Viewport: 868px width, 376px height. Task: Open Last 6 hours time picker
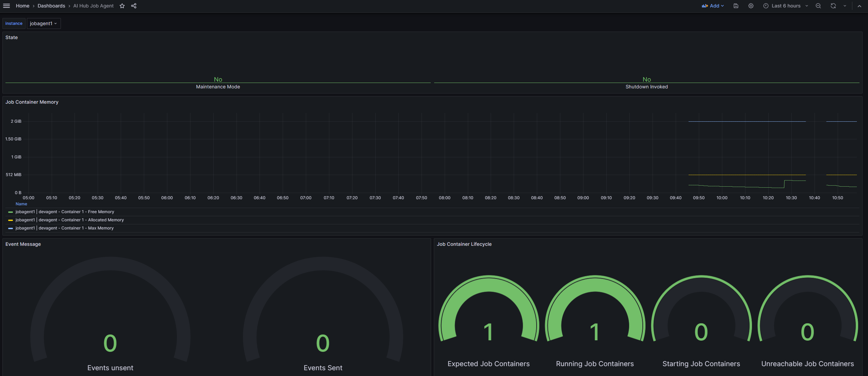tap(785, 6)
